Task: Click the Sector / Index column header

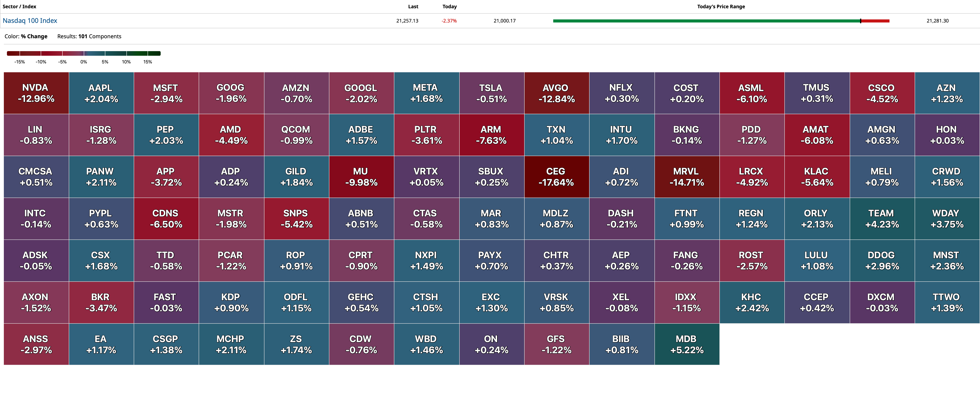Action: click(x=19, y=7)
